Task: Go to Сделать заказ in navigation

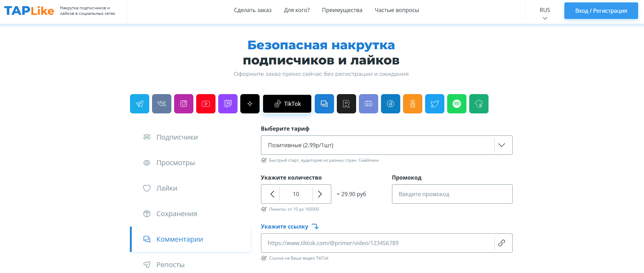Action: (x=253, y=10)
